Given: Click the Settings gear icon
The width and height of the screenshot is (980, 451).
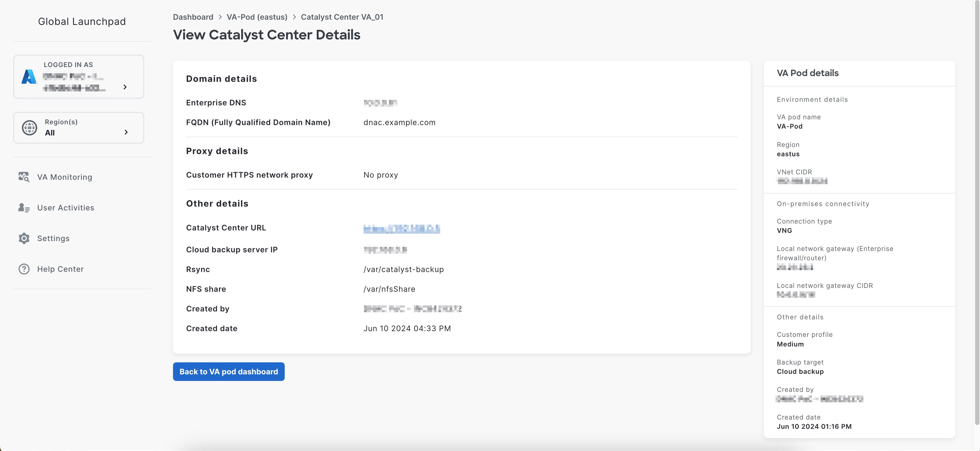Looking at the screenshot, I should (24, 238).
